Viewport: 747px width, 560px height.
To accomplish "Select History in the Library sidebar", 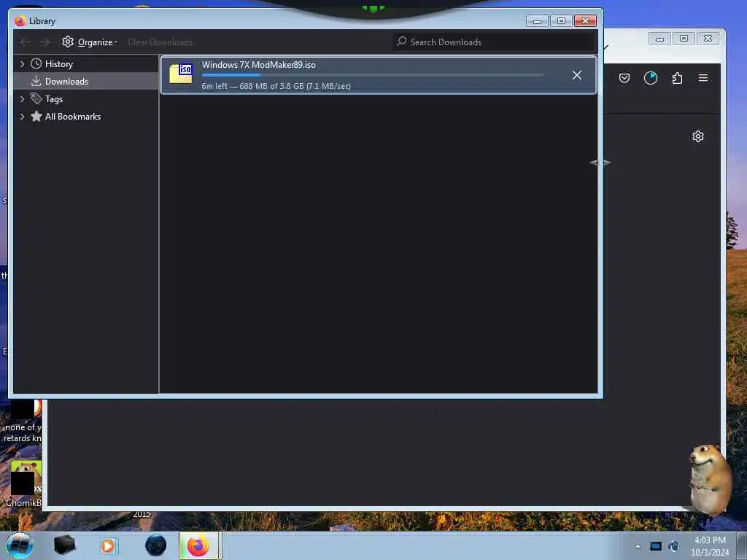I will coord(59,64).
